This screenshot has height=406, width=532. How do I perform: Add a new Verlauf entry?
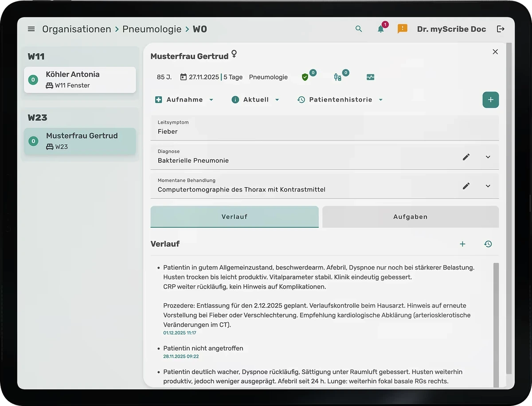coord(462,244)
